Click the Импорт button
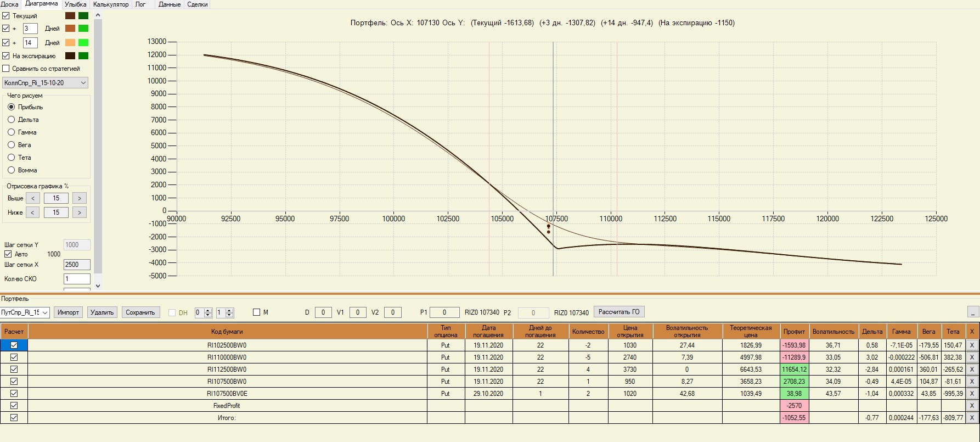This screenshot has width=980, height=442. 68,312
